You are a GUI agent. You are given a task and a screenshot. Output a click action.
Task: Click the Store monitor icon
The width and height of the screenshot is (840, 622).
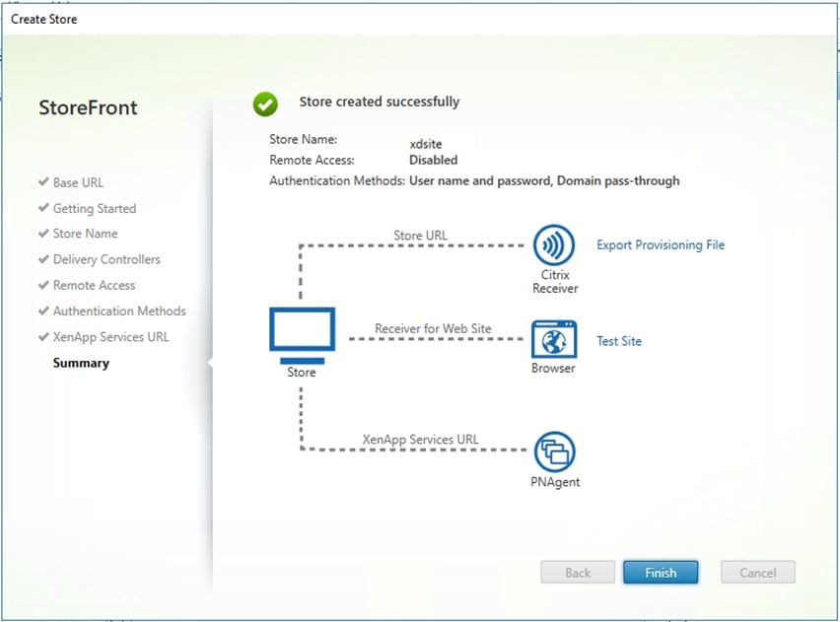(x=301, y=331)
